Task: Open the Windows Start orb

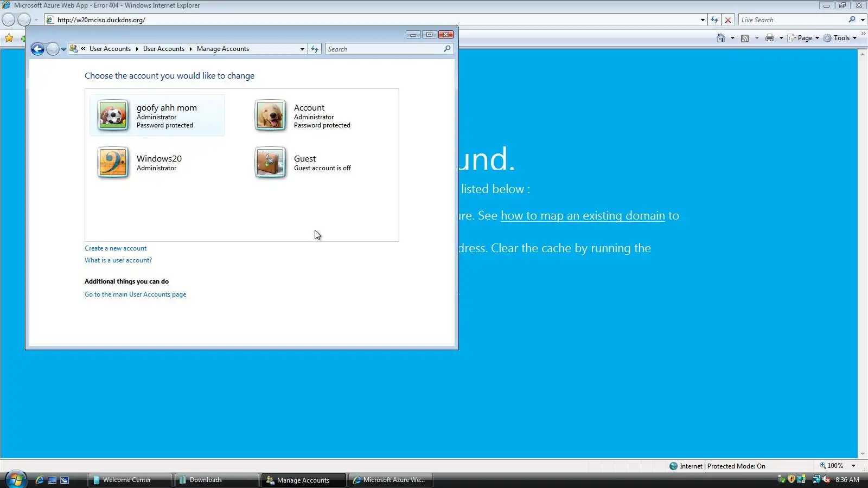Action: [x=15, y=479]
